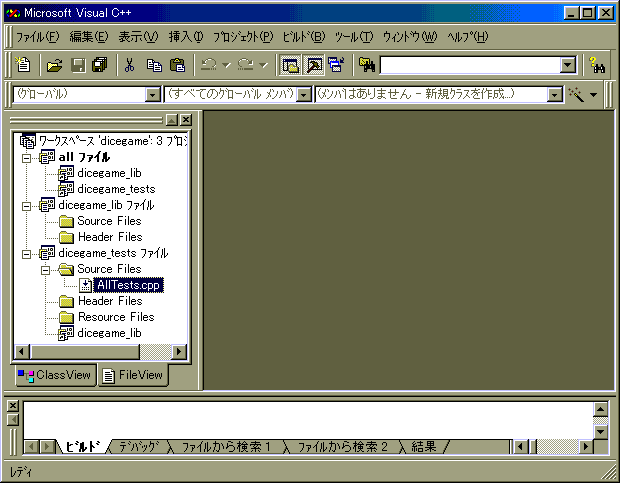Viewport: 620px width, 483px height.
Task: Open the 編集(E) menu
Action: 89,37
